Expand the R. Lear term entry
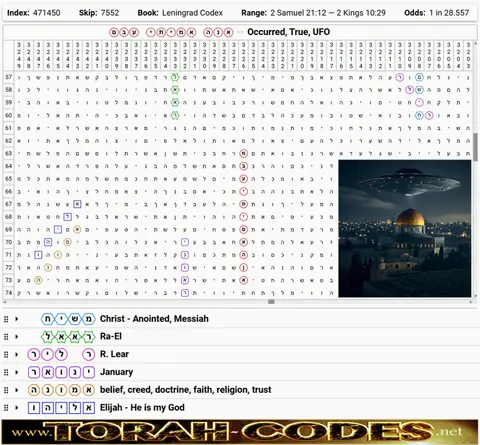The width and height of the screenshot is (480, 445). 16,354
